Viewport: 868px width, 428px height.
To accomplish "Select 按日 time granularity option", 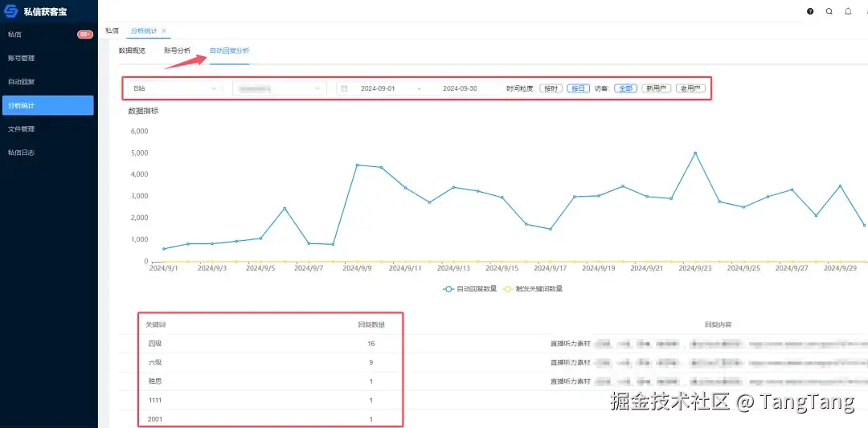I will coord(578,88).
